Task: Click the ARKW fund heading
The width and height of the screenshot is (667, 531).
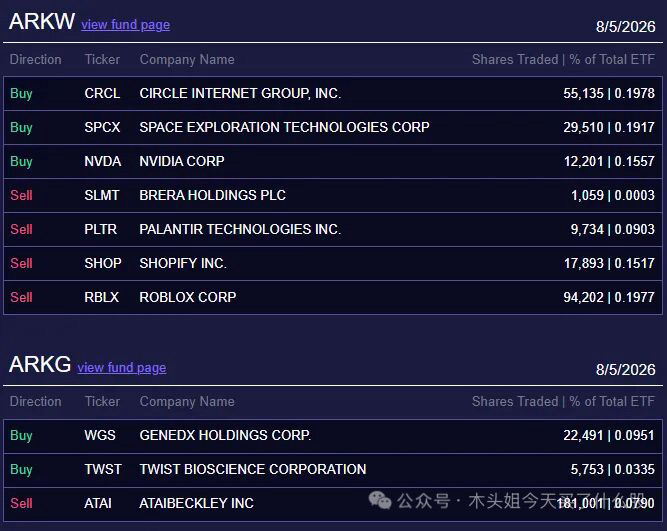Action: coord(42,21)
